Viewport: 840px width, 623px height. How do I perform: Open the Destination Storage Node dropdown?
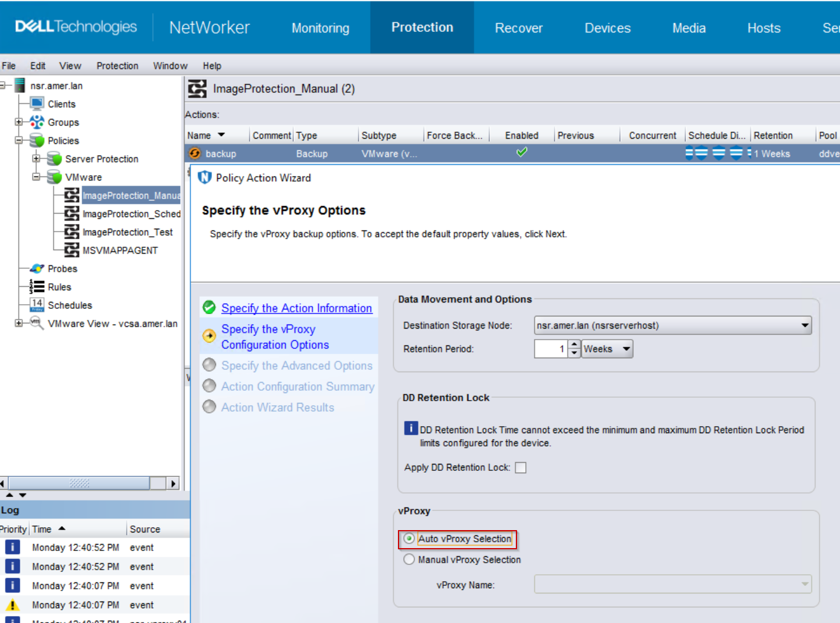pyautogui.click(x=805, y=325)
